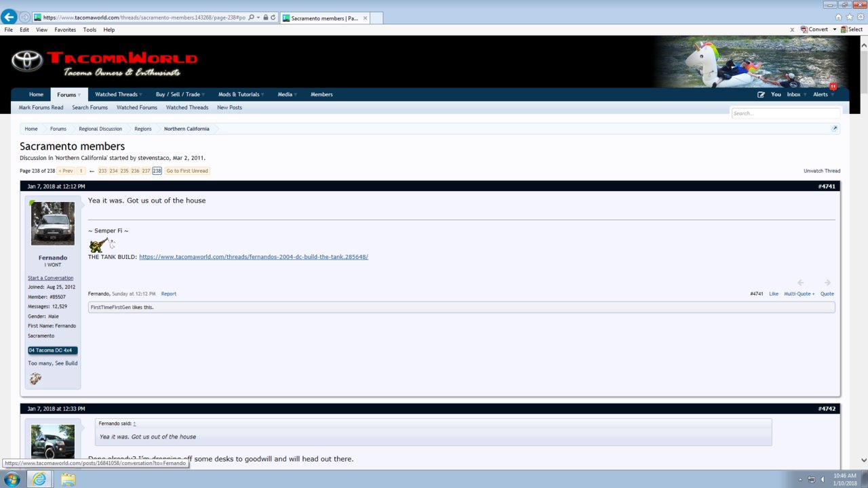Click the open quick navigation icon

tap(835, 129)
